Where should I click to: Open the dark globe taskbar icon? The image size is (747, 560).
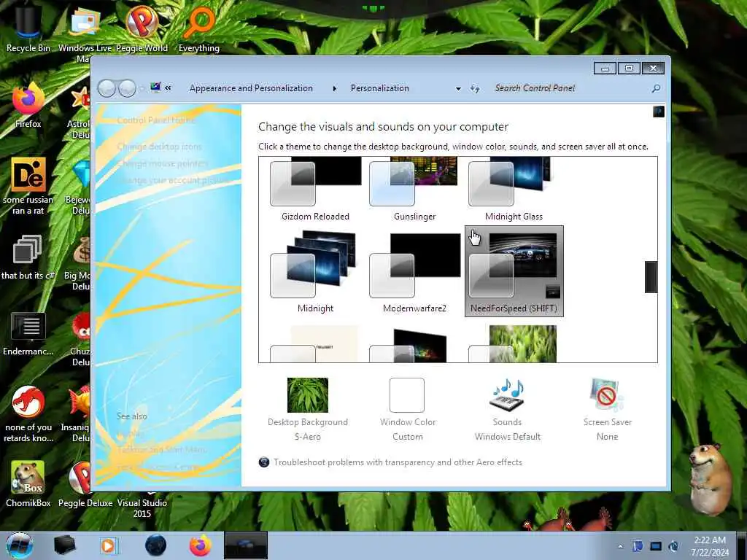coord(156,545)
